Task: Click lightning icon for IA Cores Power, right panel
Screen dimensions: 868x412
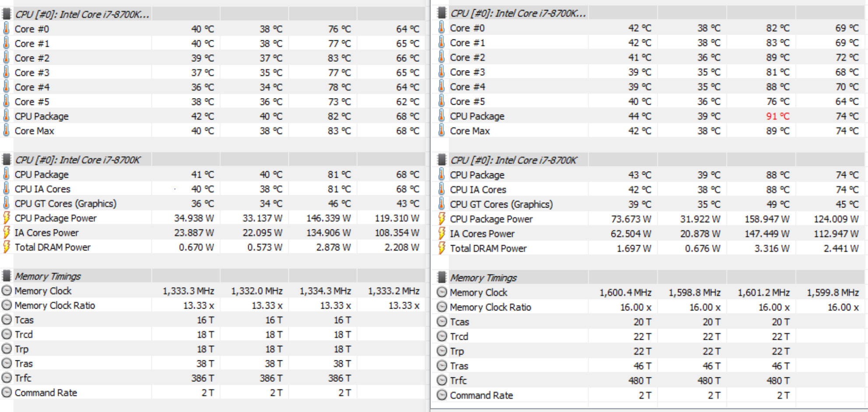Action: tap(442, 233)
